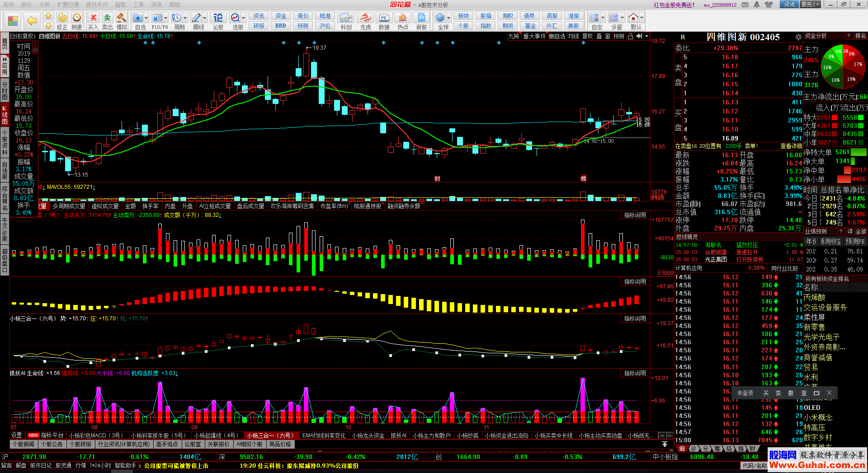The height and width of the screenshot is (473, 868).
Task: Expand the 全球 dropdown arrow
Action: (x=449, y=18)
